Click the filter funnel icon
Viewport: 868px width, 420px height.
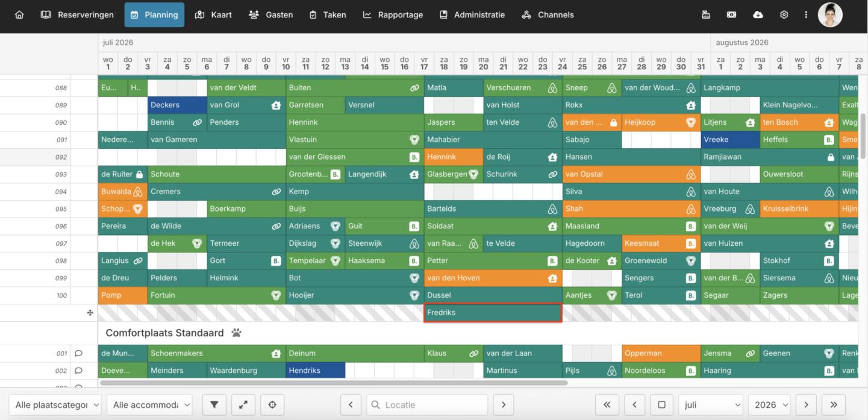(x=214, y=405)
